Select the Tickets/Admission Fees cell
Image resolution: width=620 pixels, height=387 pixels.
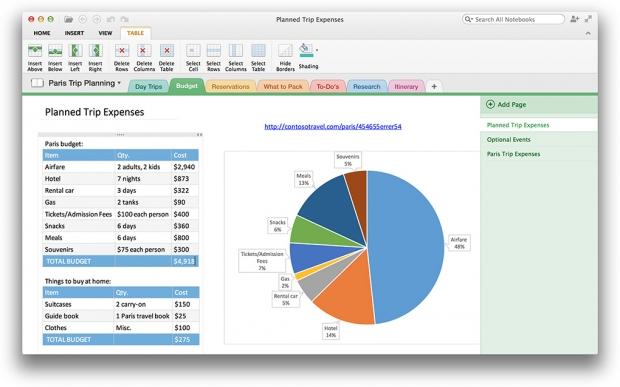click(x=79, y=214)
